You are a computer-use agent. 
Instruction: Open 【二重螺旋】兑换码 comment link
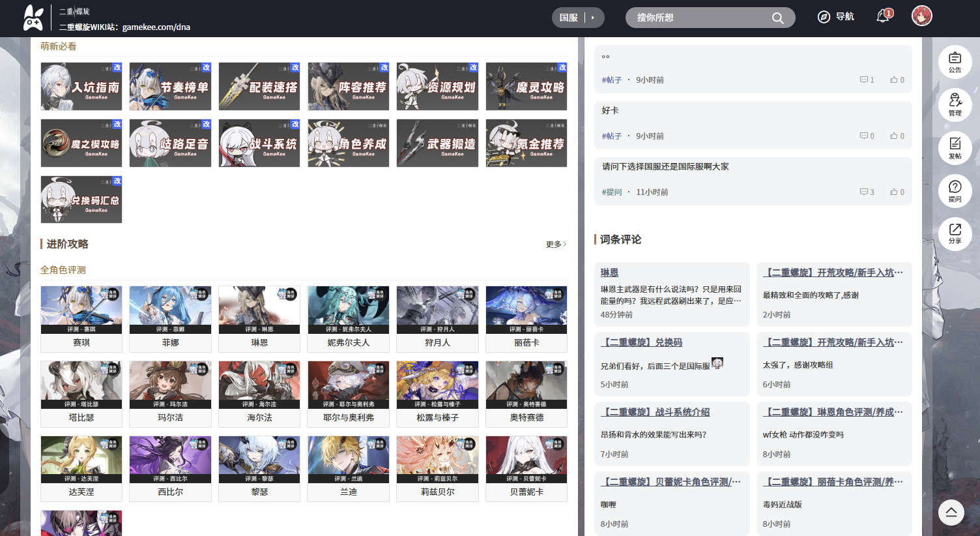tap(641, 342)
